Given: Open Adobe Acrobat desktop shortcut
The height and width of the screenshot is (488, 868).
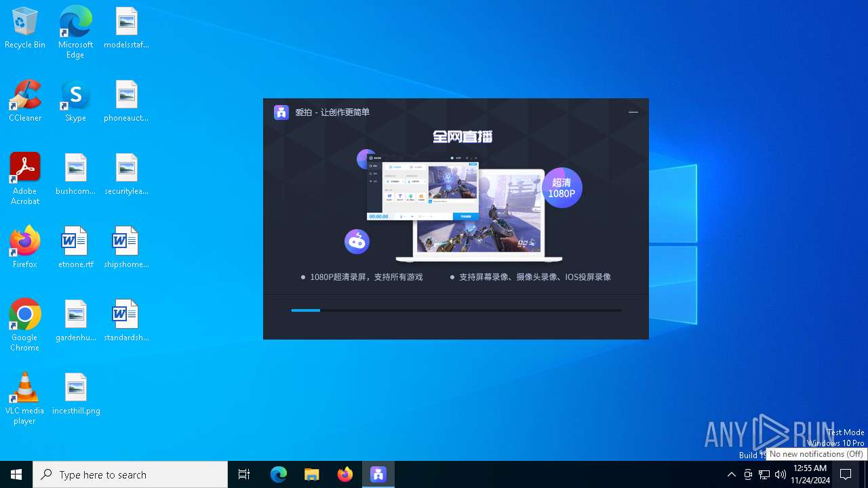Looking at the screenshot, I should click(25, 179).
